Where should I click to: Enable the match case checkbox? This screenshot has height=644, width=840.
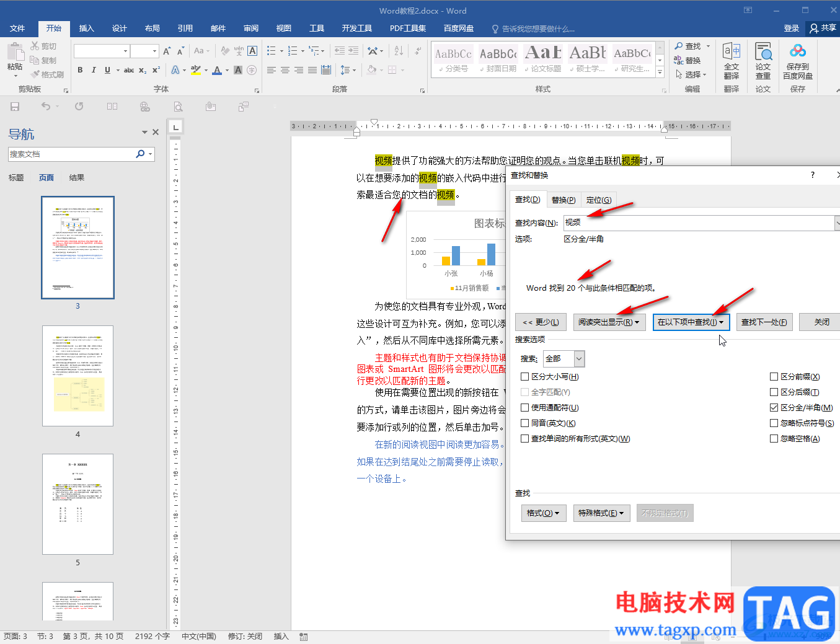(x=525, y=377)
